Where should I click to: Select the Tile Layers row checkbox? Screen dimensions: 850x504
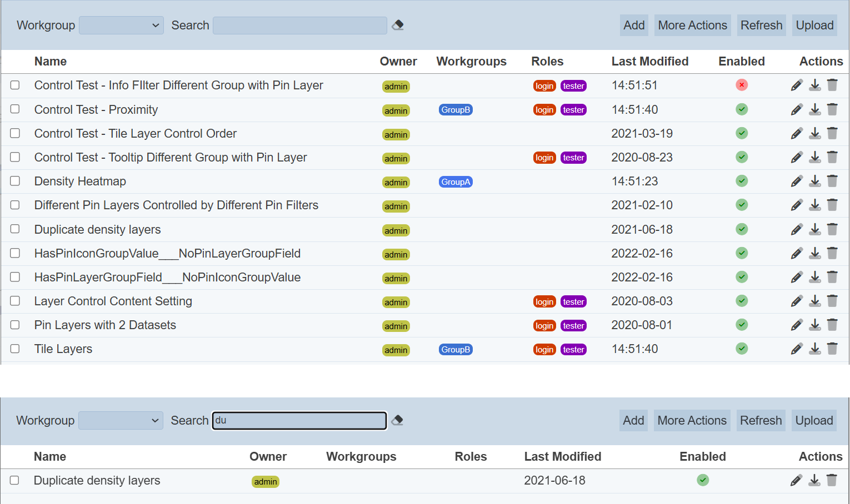point(15,349)
